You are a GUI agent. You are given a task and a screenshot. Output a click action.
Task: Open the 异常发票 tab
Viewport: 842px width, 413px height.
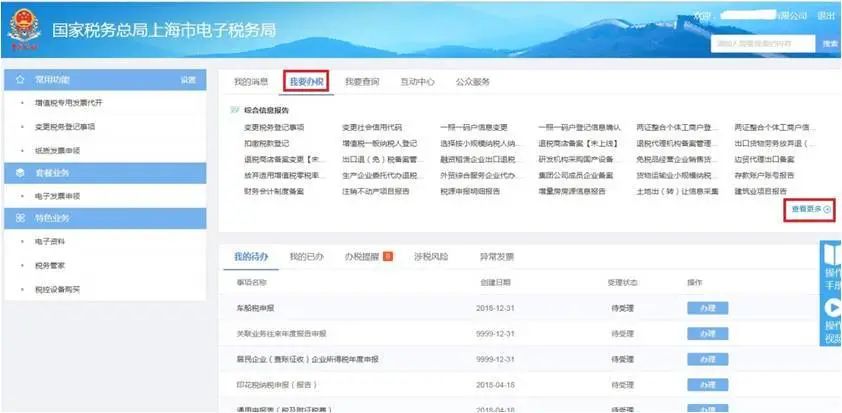tap(497, 256)
